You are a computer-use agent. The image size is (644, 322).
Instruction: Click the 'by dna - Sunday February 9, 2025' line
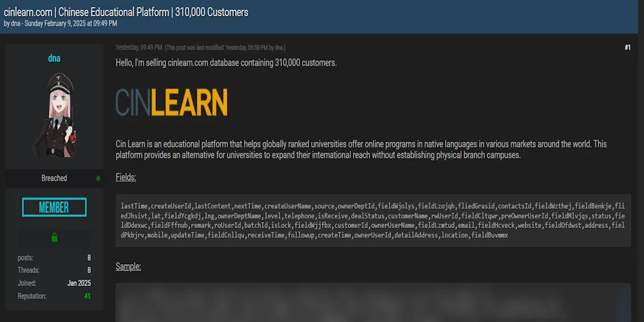pyautogui.click(x=61, y=23)
